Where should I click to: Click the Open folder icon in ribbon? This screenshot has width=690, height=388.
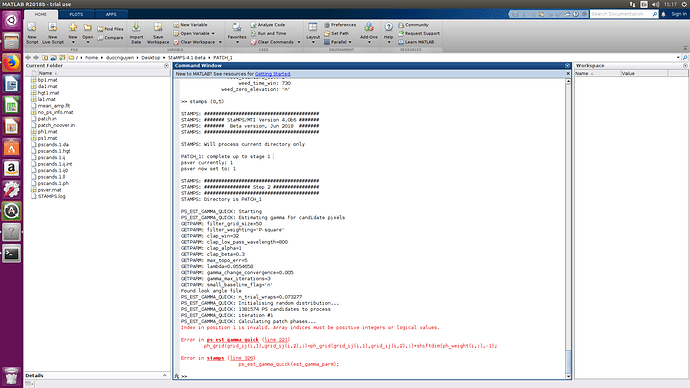click(88, 28)
